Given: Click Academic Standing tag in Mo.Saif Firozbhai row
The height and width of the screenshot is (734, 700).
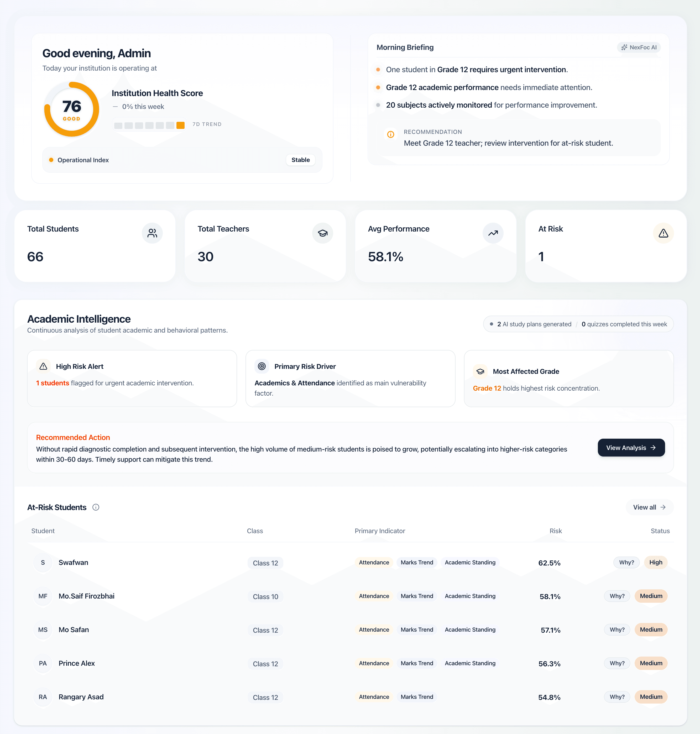Looking at the screenshot, I should (x=470, y=596).
